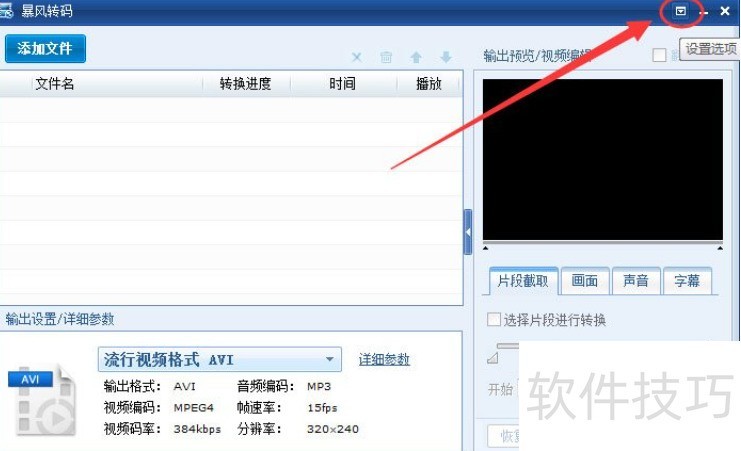The image size is (741, 451).
Task: Click the AVI file format icon
Action: [42, 400]
